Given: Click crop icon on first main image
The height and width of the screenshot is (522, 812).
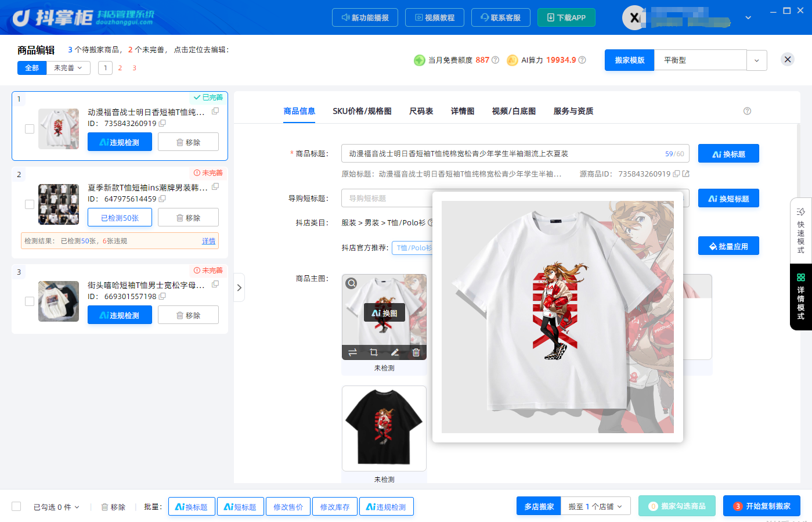Looking at the screenshot, I should coord(374,352).
